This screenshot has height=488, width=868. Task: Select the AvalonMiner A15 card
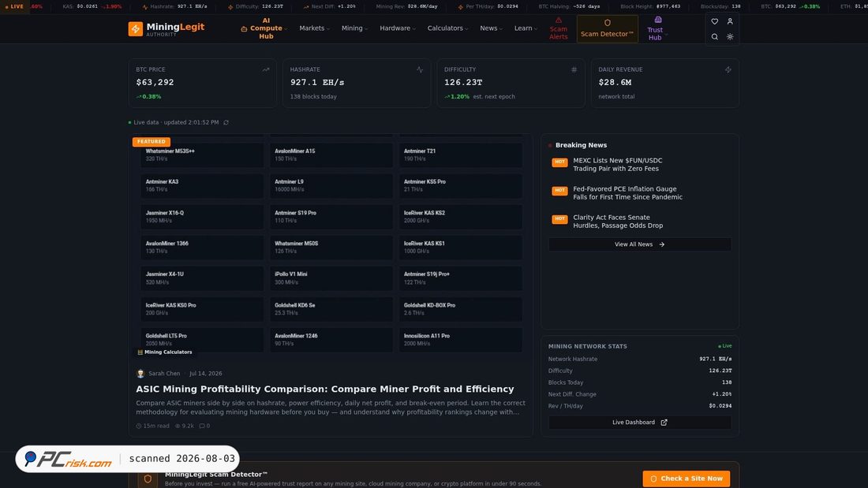331,155
